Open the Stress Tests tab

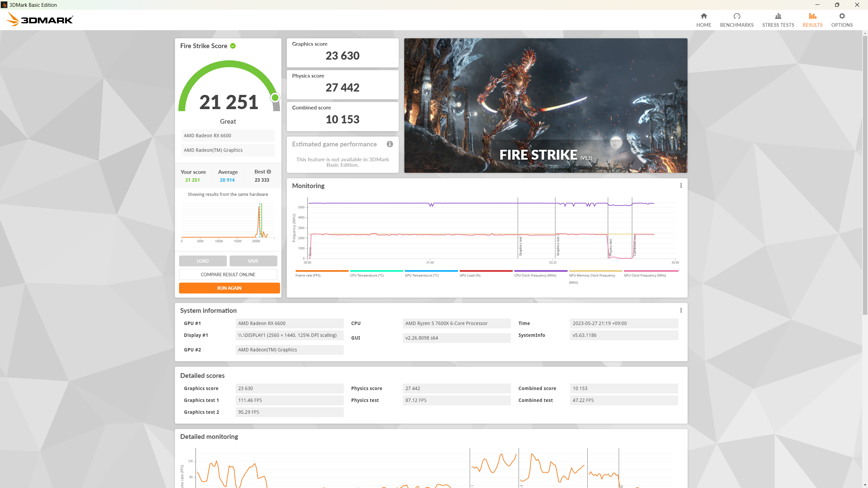(x=778, y=20)
